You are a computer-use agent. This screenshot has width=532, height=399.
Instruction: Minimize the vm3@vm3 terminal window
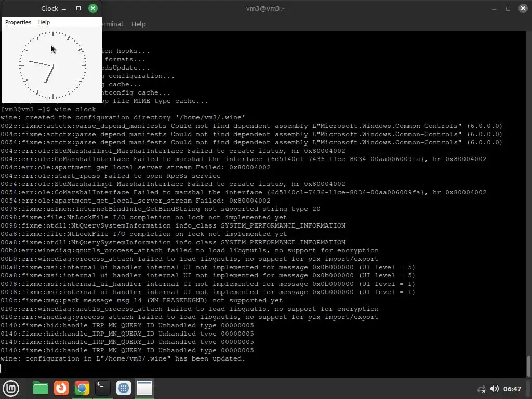pyautogui.click(x=494, y=9)
